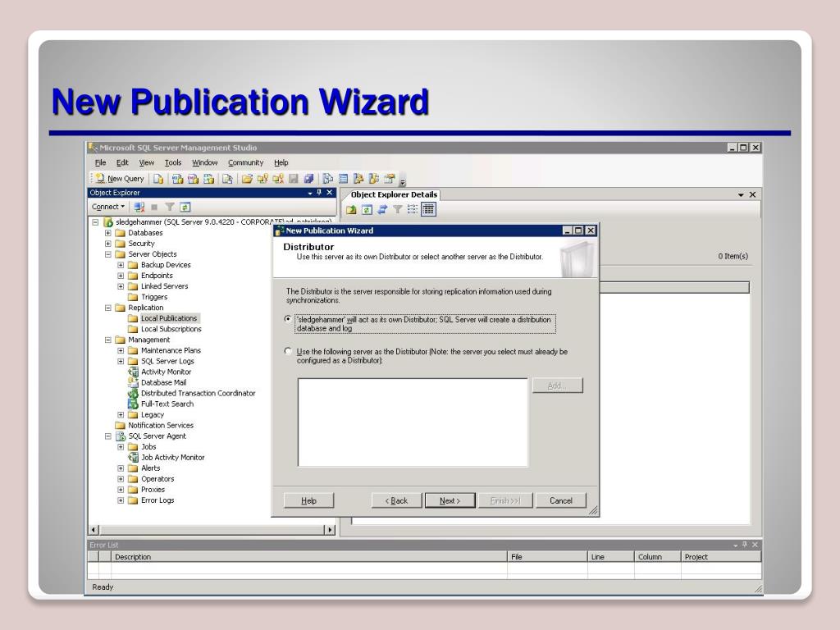Viewport: 840px width, 630px height.
Task: Cancel the New Publication Wizard
Action: click(561, 500)
